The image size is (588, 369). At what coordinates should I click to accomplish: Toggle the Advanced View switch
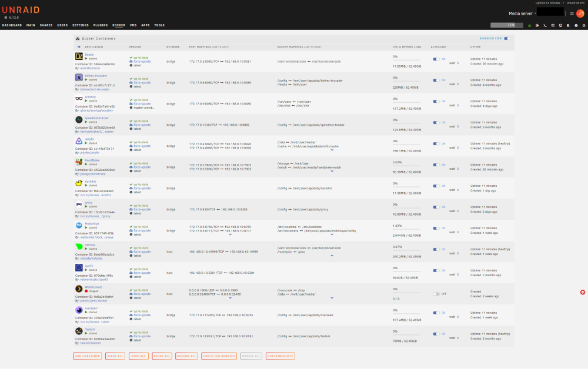click(507, 38)
